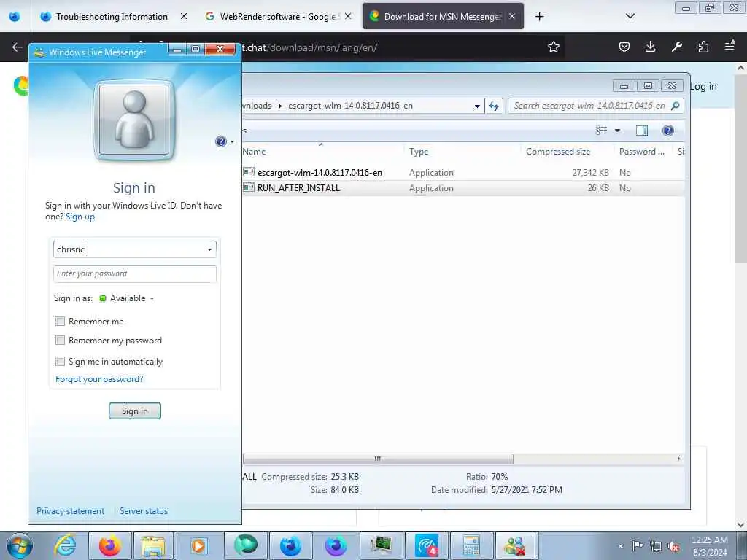Image resolution: width=747 pixels, height=560 pixels.
Task: Click the Save to Pocket icon
Action: coord(624,47)
